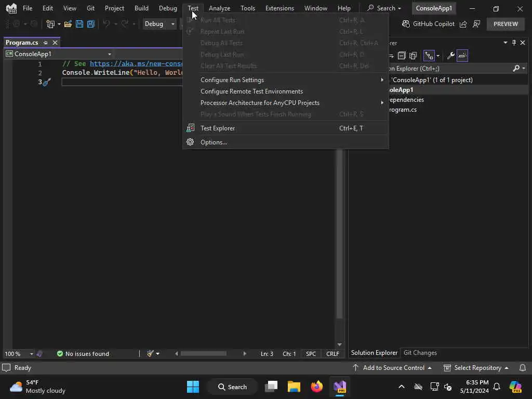Screen dimensions: 532x399
Task: Select Program.cs in Solution Explorer tree
Action: (x=403, y=110)
